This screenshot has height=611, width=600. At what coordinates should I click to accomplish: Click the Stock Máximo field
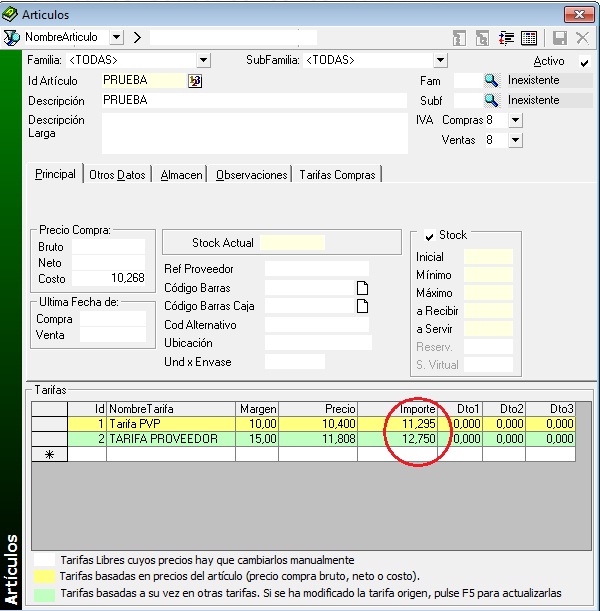[488, 293]
